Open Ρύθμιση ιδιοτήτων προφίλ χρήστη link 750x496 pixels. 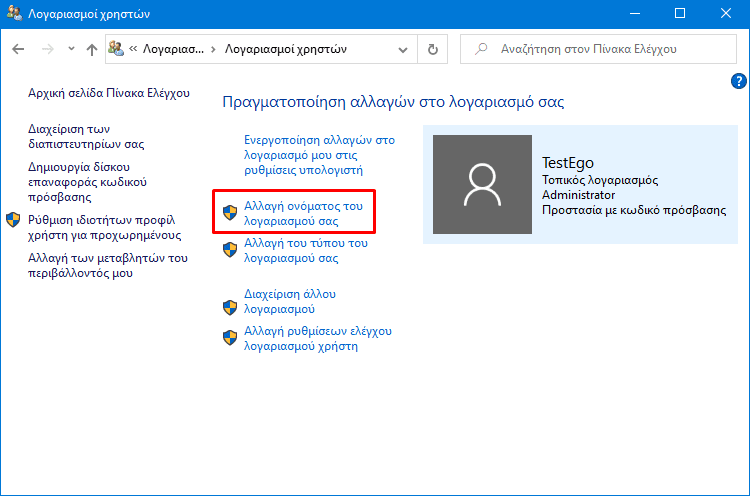coord(105,227)
